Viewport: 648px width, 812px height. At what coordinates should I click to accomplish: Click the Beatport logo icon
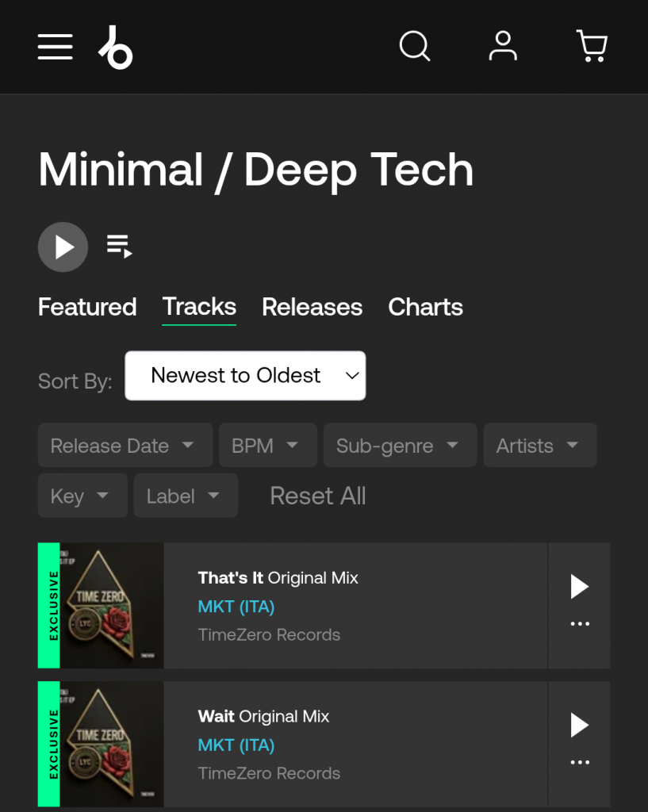pyautogui.click(x=116, y=47)
